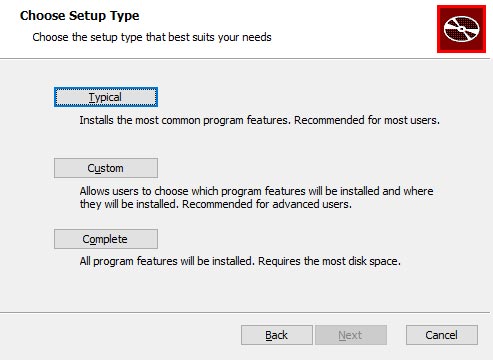Click the Complete label with underlined o
493x360 pixels.
105,239
